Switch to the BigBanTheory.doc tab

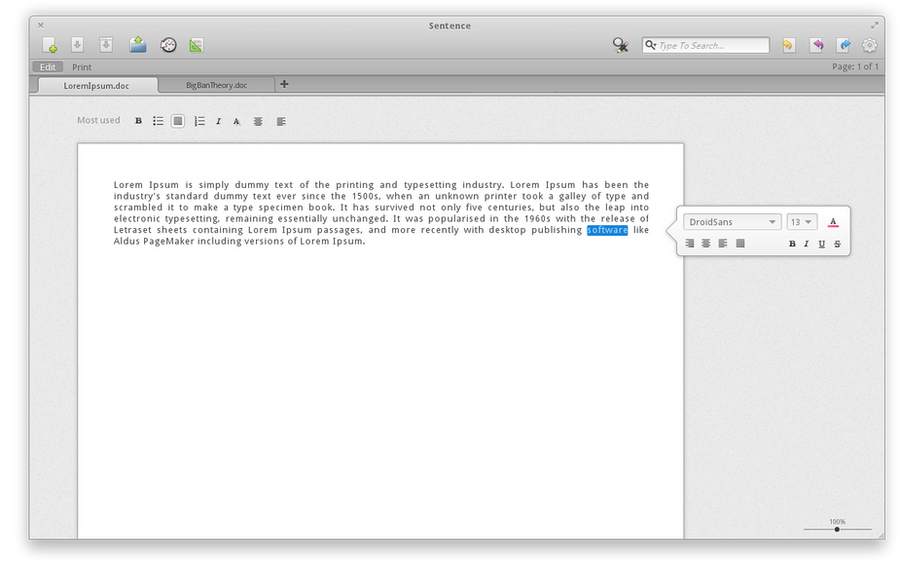(x=216, y=85)
